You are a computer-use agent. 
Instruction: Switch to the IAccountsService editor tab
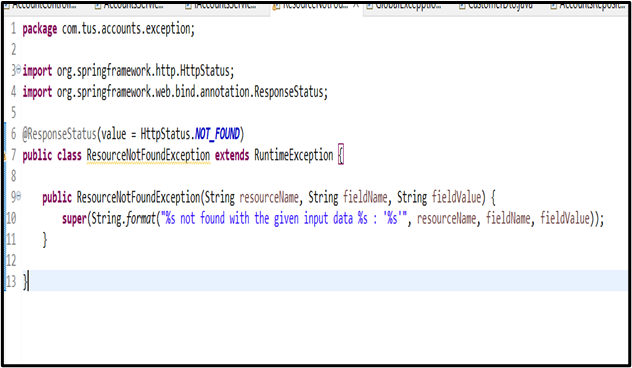pyautogui.click(x=220, y=6)
